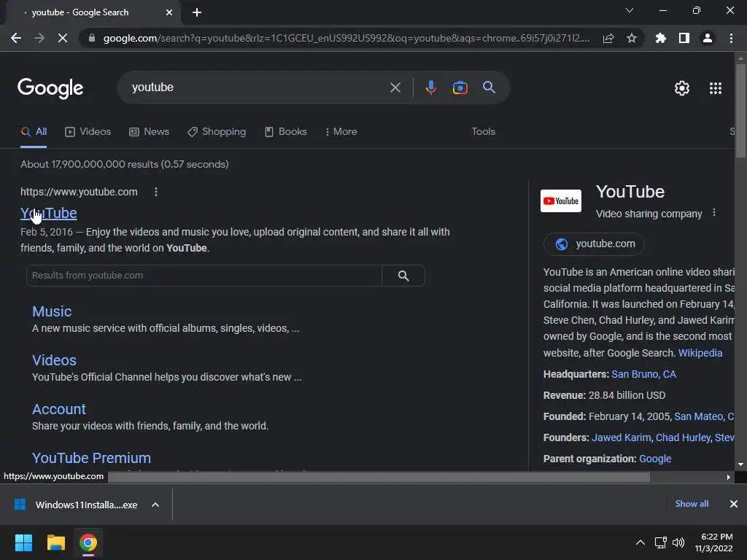Switch to Shopping results tab

[217, 132]
